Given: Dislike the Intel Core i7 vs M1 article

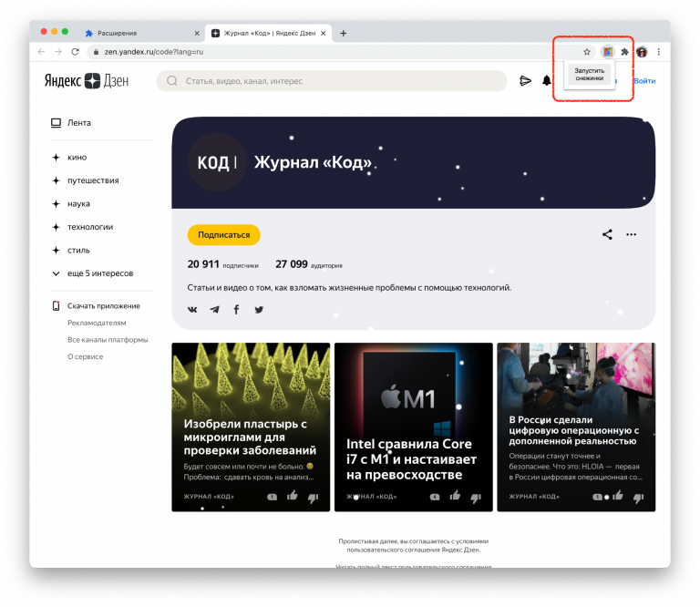Looking at the screenshot, I should 475,497.
